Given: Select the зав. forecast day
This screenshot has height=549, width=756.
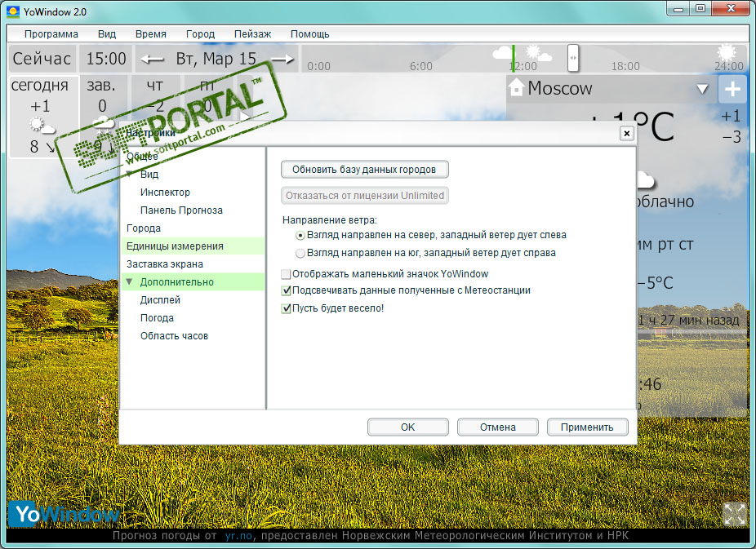Looking at the screenshot, I should pyautogui.click(x=102, y=116).
